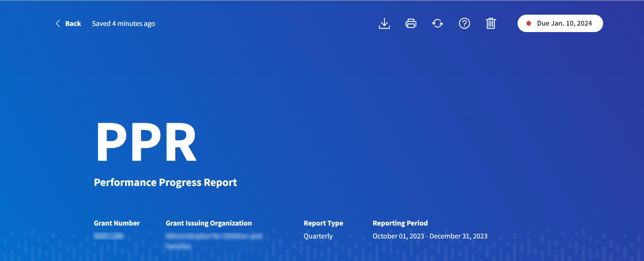Select the Performance Progress Report subtitle
This screenshot has height=261, width=644.
pos(165,183)
